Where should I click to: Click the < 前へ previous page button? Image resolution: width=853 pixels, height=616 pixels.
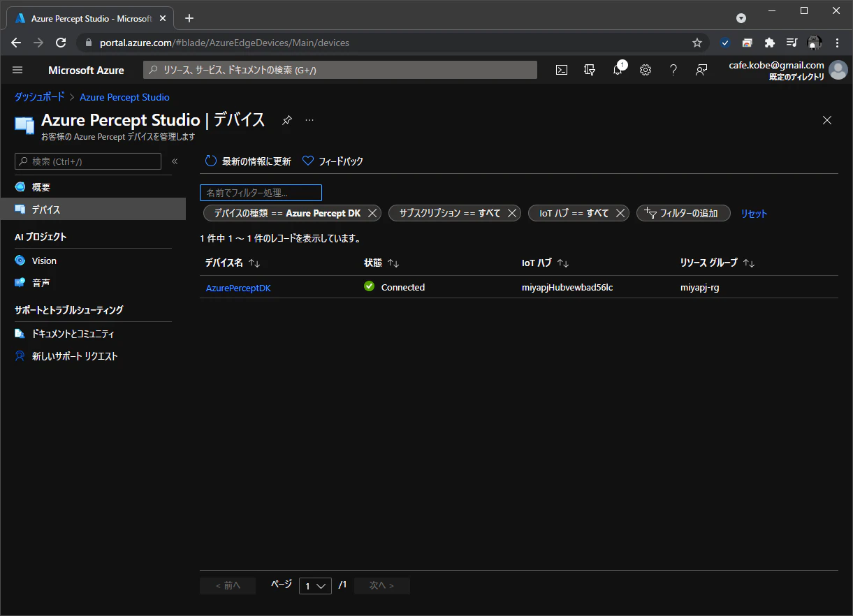click(x=228, y=586)
